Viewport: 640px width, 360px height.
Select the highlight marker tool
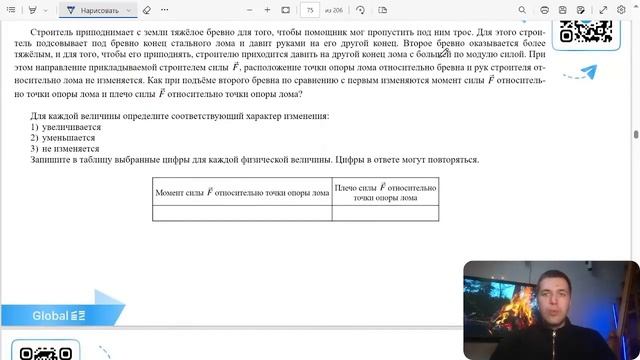pos(33,10)
